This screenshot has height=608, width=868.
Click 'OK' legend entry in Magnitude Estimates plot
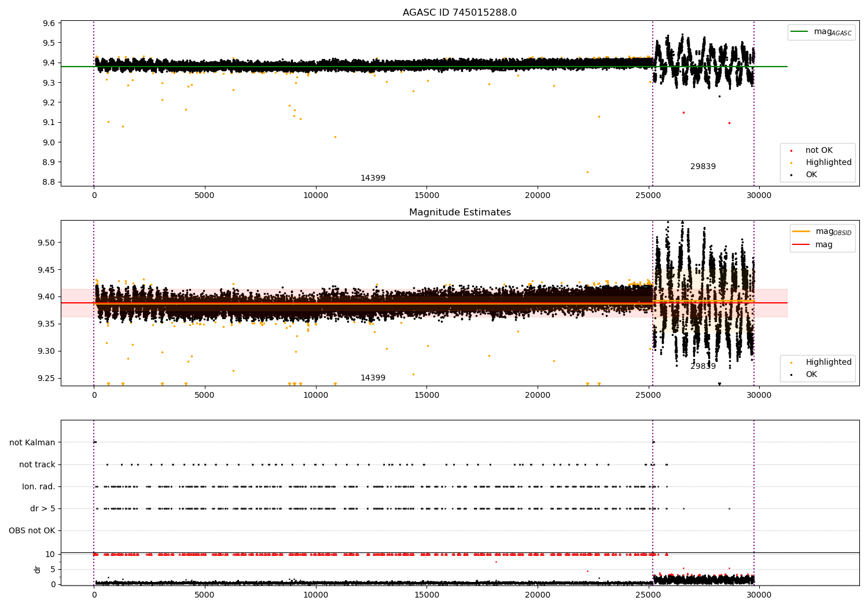tap(811, 375)
